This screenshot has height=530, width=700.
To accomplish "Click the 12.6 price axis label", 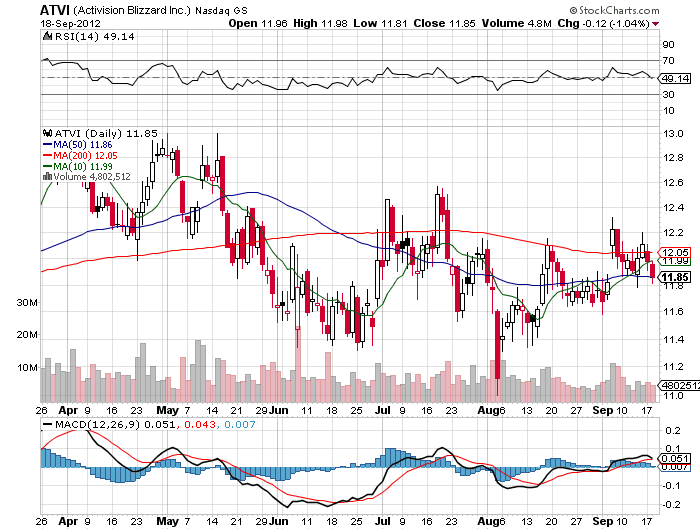I will click(x=673, y=182).
